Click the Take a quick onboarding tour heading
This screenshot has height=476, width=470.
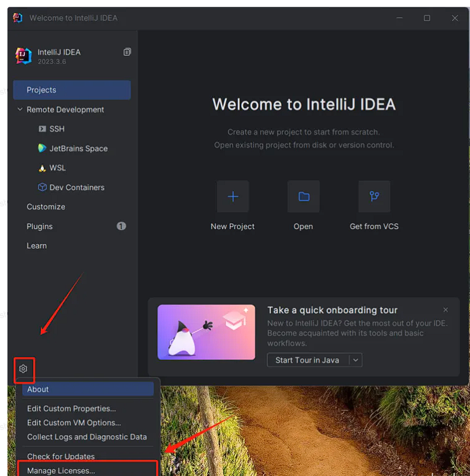tap(332, 310)
